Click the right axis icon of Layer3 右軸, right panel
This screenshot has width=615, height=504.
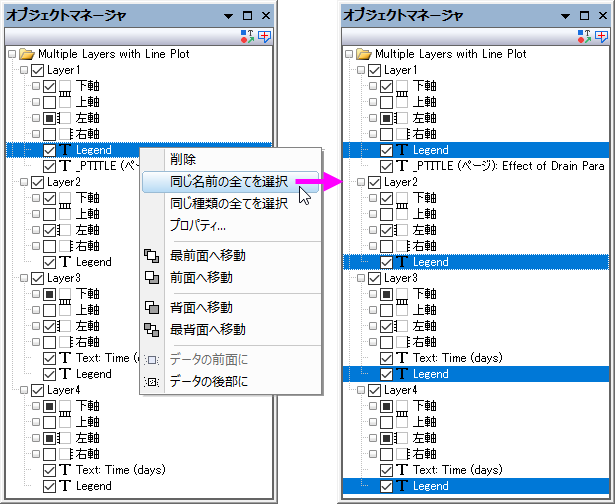tap(403, 342)
